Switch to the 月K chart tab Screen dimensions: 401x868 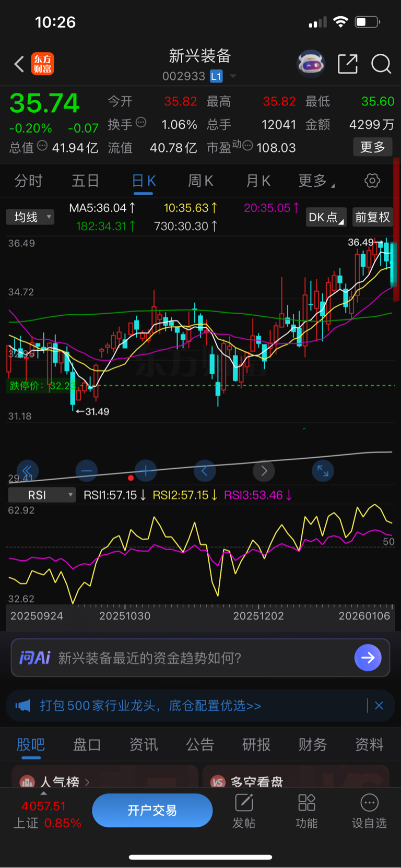tap(258, 181)
